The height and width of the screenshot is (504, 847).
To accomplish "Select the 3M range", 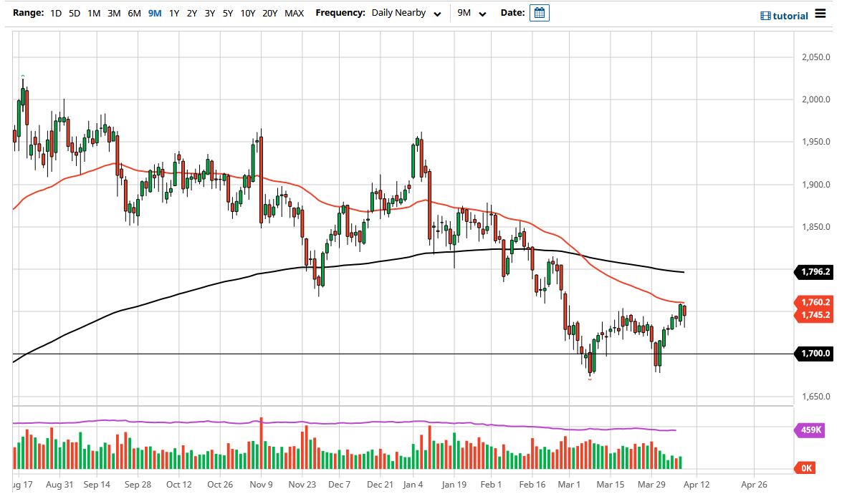I will 114,14.
